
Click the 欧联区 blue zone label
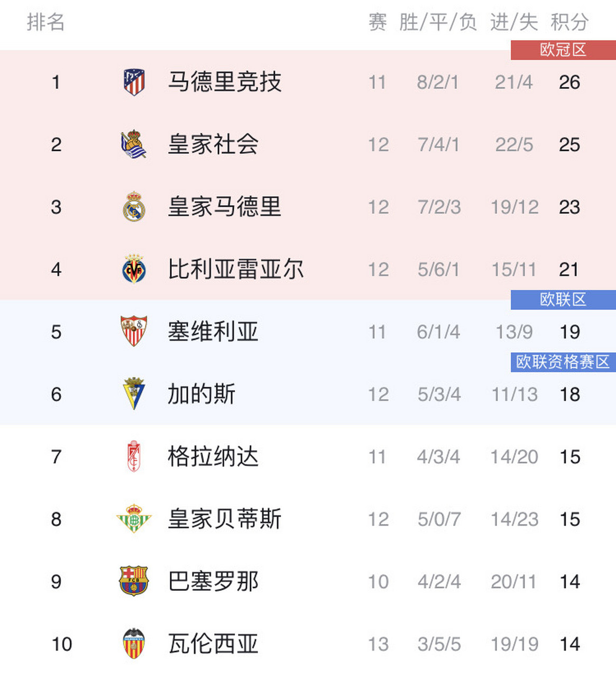563,300
